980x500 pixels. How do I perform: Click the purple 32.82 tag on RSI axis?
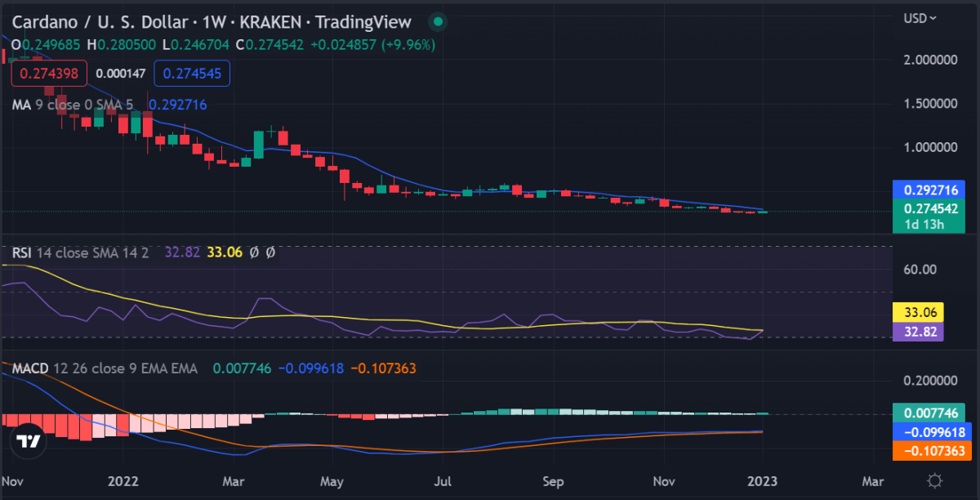918,330
